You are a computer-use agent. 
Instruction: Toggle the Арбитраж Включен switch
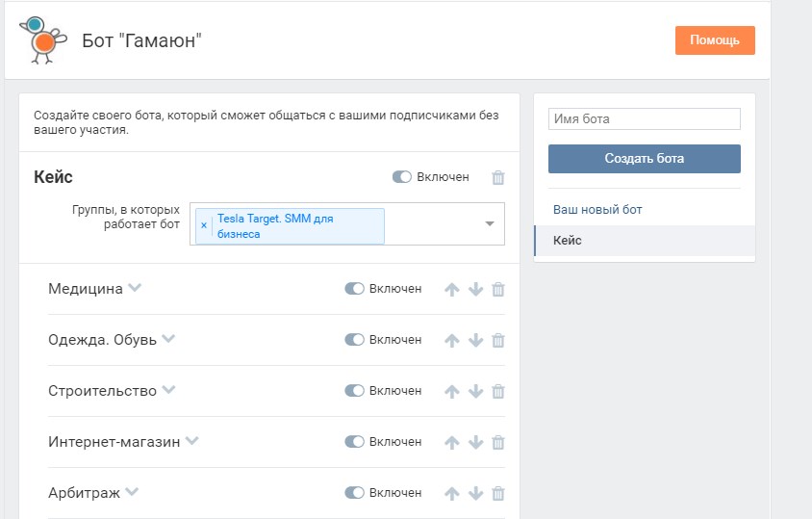click(354, 493)
